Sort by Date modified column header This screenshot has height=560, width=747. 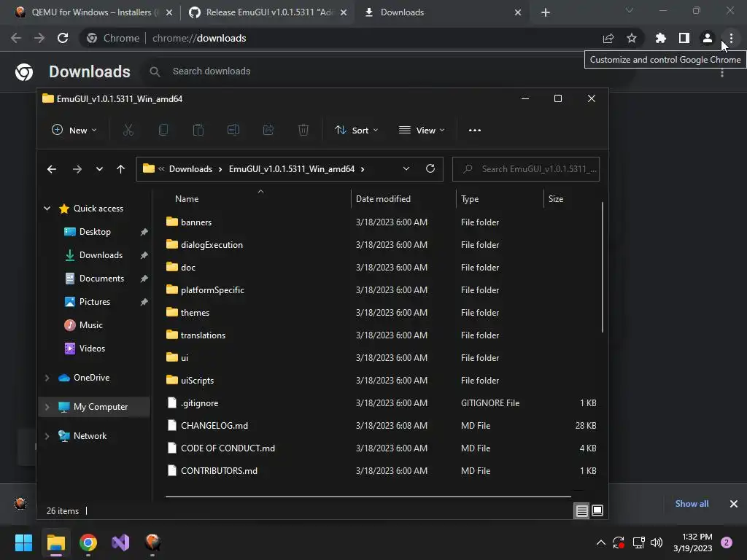[403, 199]
